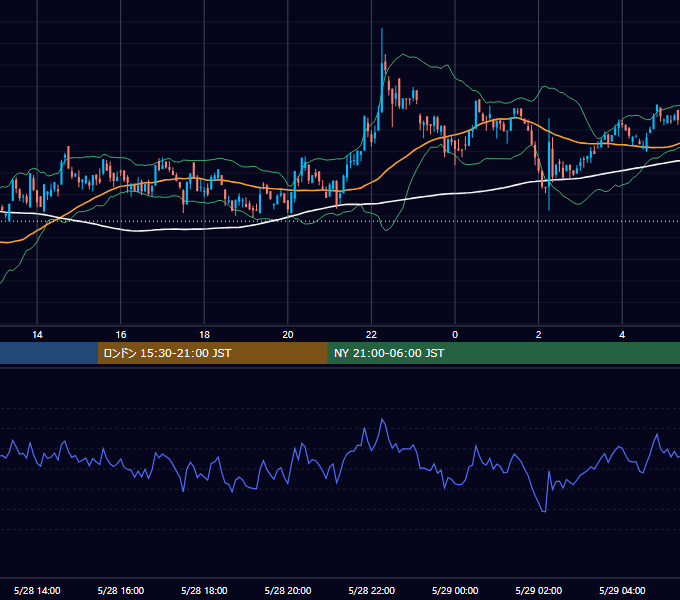Select the 5/28 22:00 time label
This screenshot has width=680, height=600.
372,590
